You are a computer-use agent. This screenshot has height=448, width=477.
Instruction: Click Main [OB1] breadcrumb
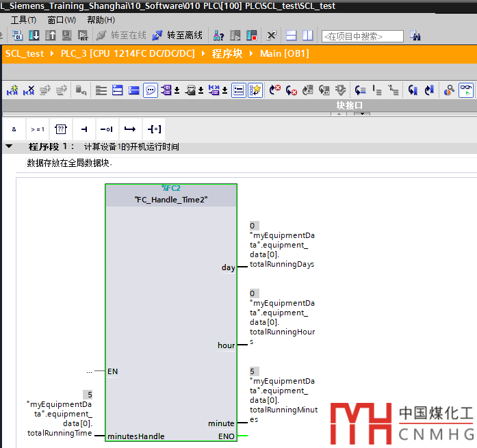[285, 54]
